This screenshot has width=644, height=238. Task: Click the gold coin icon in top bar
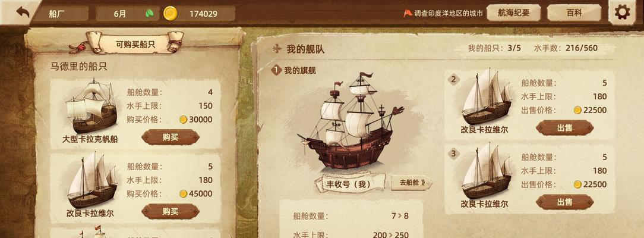tap(171, 14)
